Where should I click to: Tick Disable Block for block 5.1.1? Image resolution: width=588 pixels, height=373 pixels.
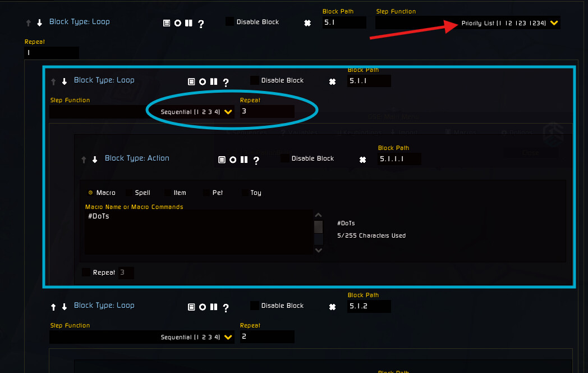[254, 80]
